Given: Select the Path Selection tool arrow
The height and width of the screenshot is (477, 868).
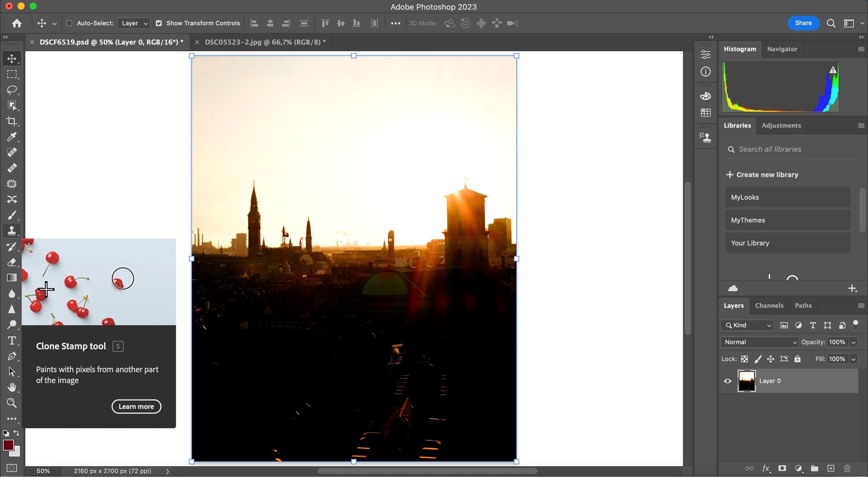Looking at the screenshot, I should (12, 372).
